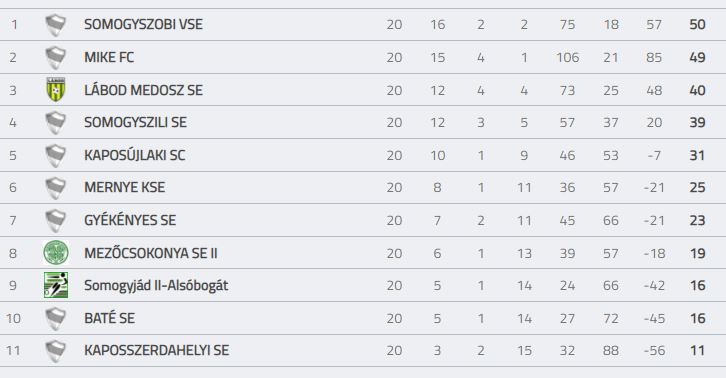Open the MERNYE KSE team link
The image size is (726, 378).
(124, 188)
